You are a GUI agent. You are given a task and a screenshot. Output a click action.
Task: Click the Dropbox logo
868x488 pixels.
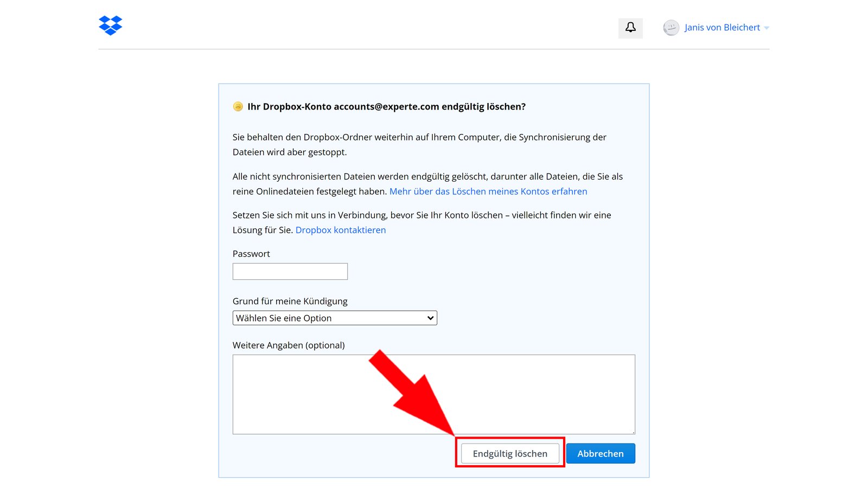[x=110, y=25]
